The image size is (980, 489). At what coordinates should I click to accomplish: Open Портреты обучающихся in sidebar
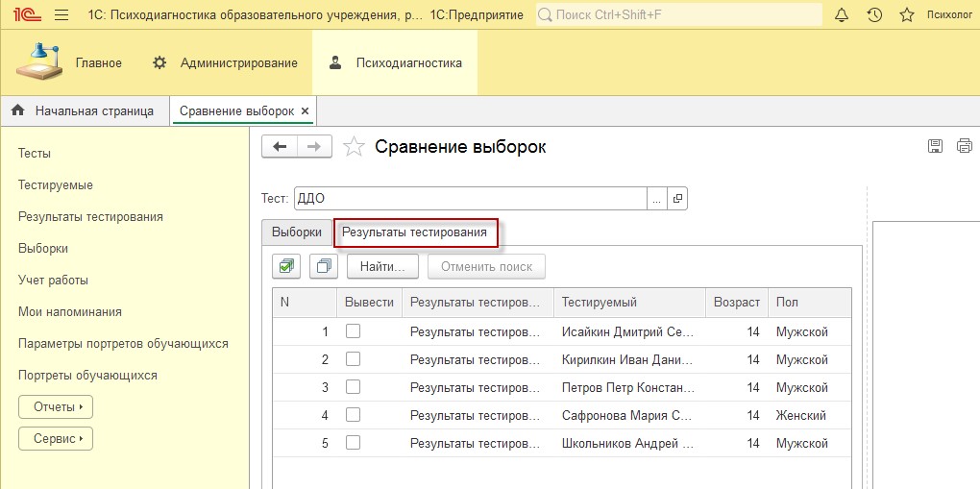tap(87, 376)
